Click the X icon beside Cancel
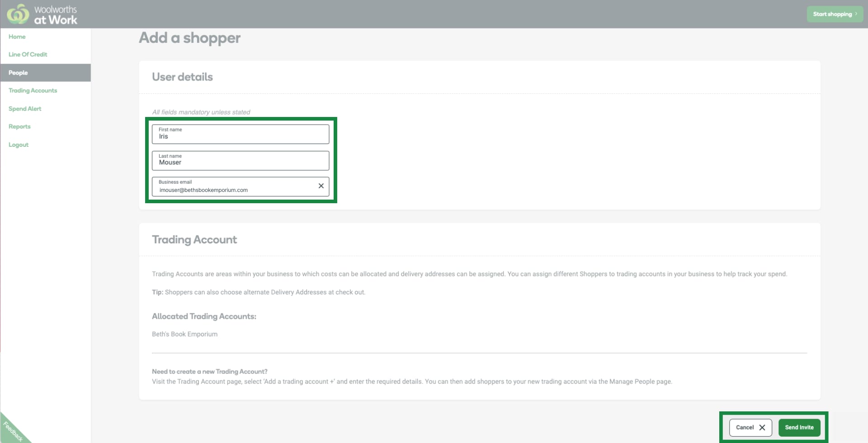Screen dimensions: 868x443 tap(762, 428)
